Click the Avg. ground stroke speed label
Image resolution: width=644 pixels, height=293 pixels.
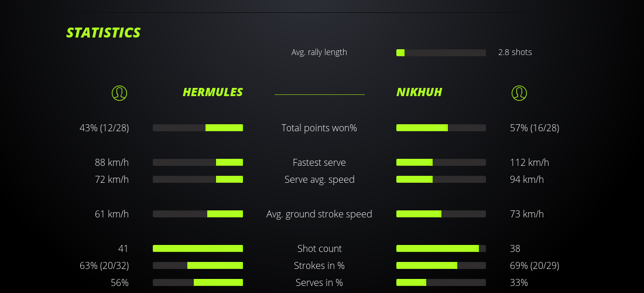[x=319, y=214]
